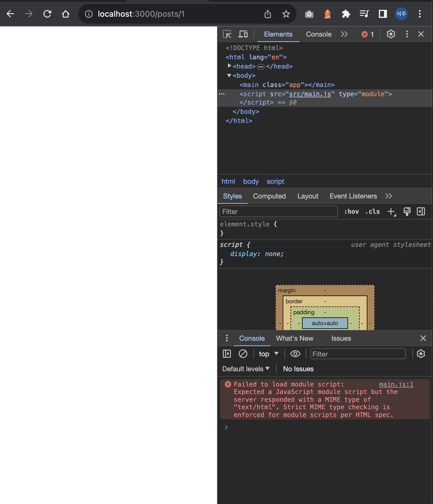Show more sidebar panes
Image resolution: width=433 pixels, height=504 pixels.
coord(389,196)
